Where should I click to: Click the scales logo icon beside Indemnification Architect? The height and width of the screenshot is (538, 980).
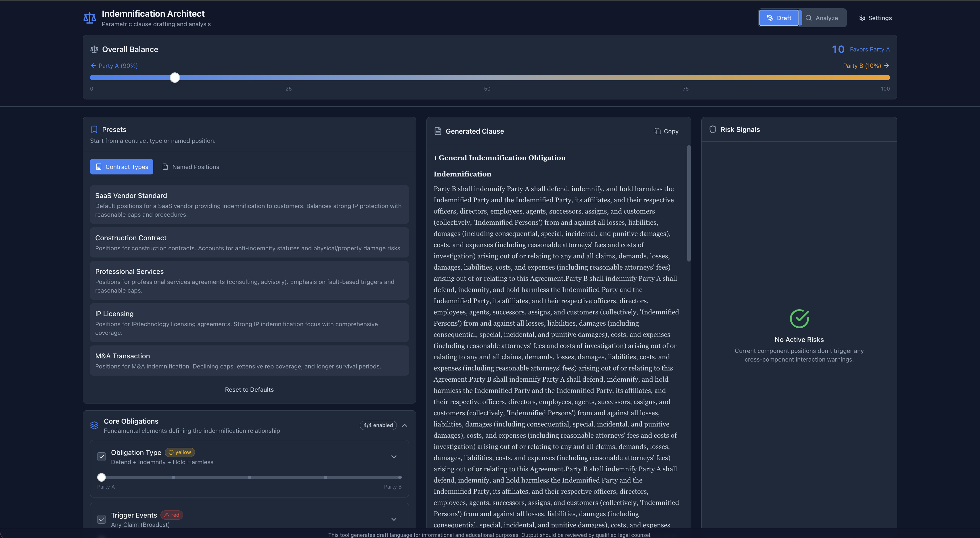(90, 18)
